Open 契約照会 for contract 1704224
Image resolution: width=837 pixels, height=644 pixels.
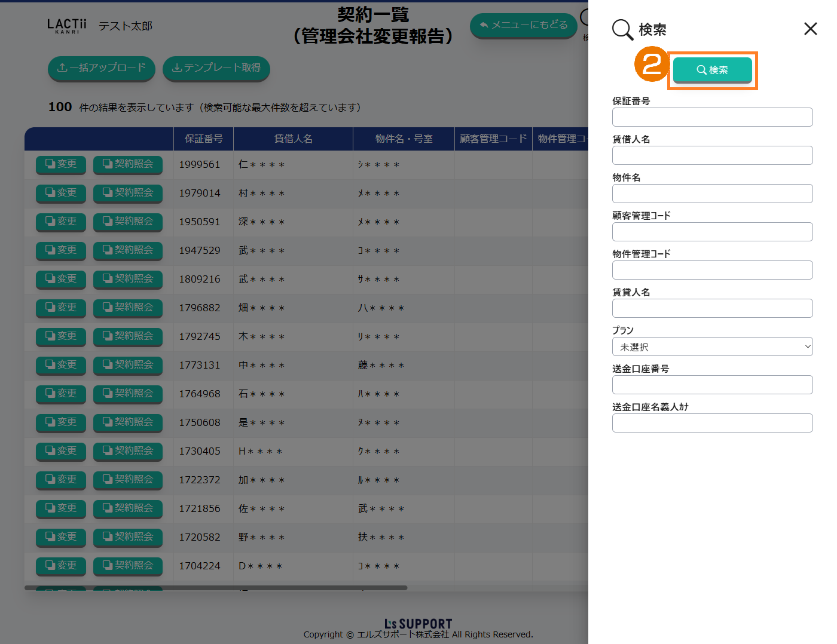point(128,566)
